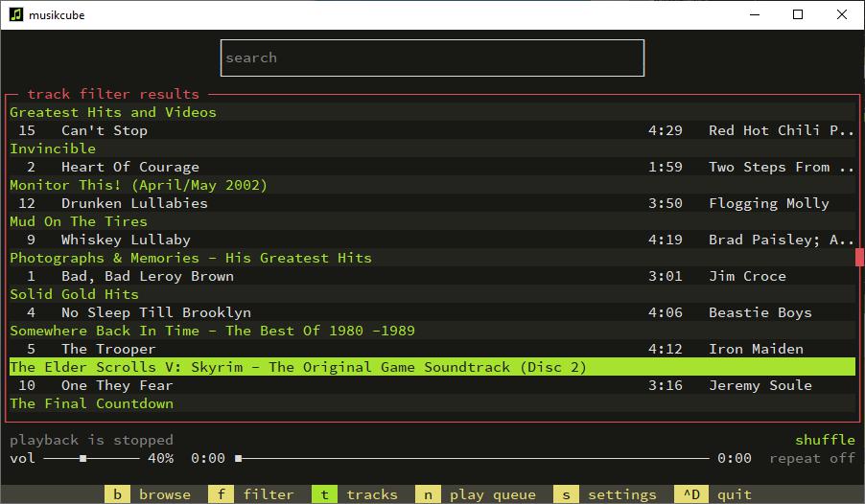Click highlighted Elder Scrolls V: Skyrim album row
The height and width of the screenshot is (504, 865).
click(432, 367)
